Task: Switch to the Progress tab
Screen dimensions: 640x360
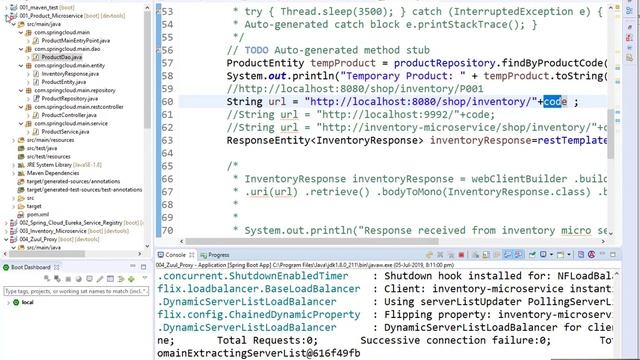Action: point(215,255)
